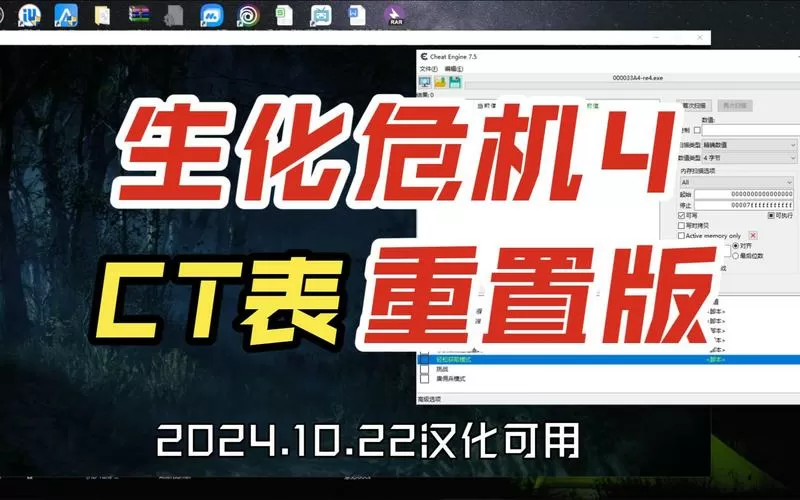
Task: Activate the 雇佣兵模式 entry checkbox
Action: (424, 379)
